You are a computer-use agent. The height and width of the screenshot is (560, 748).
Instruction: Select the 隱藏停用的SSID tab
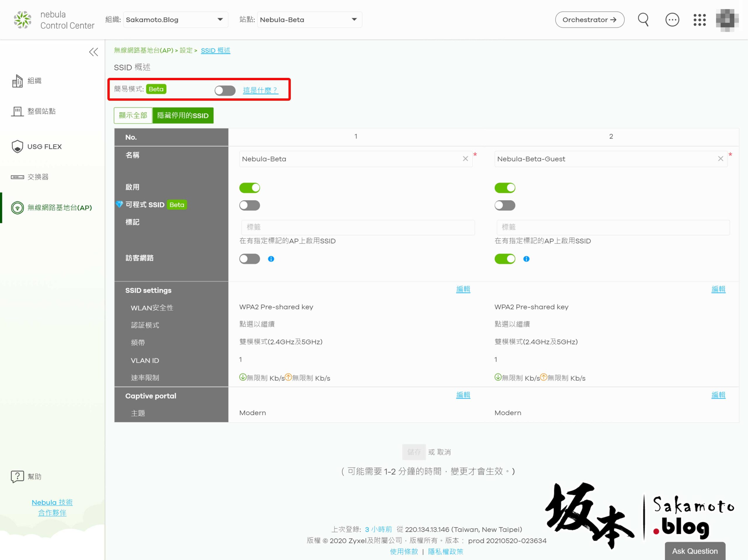click(183, 115)
